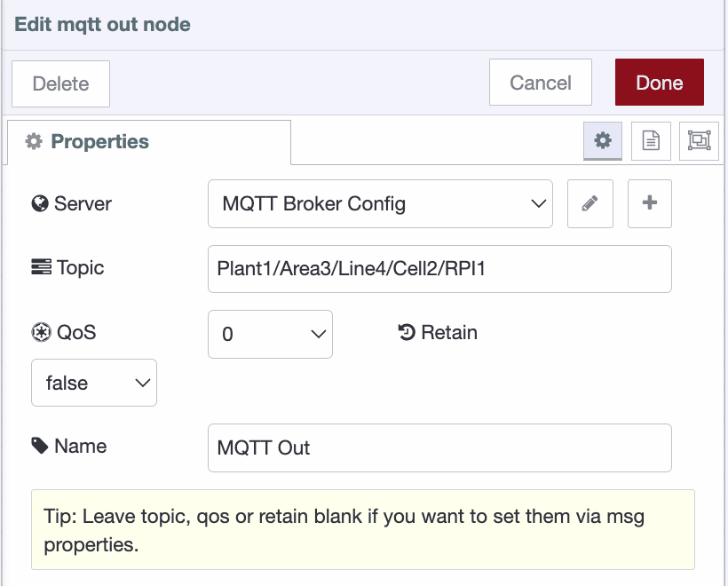This screenshot has height=586, width=728.
Task: Add a new MQTT broker with the plus icon
Action: pos(649,203)
